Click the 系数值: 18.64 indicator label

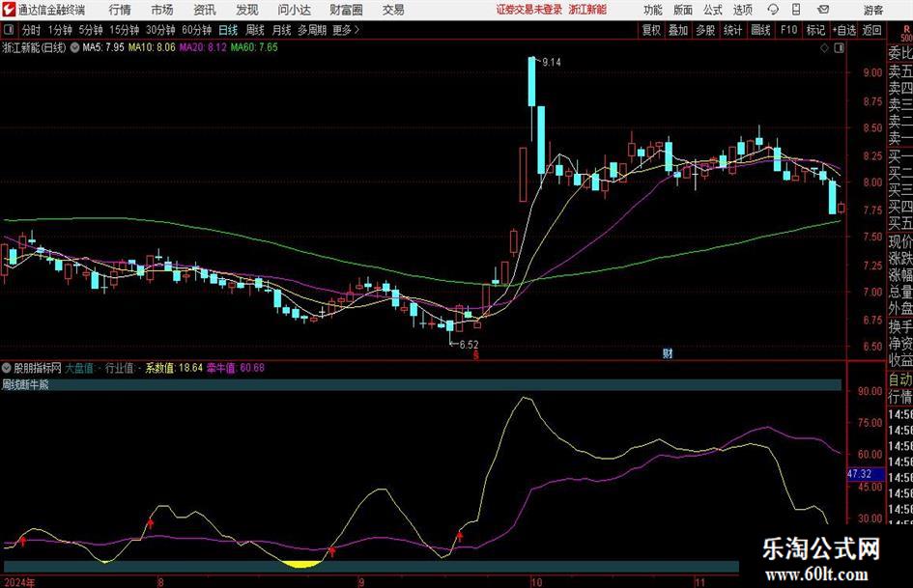174,368
